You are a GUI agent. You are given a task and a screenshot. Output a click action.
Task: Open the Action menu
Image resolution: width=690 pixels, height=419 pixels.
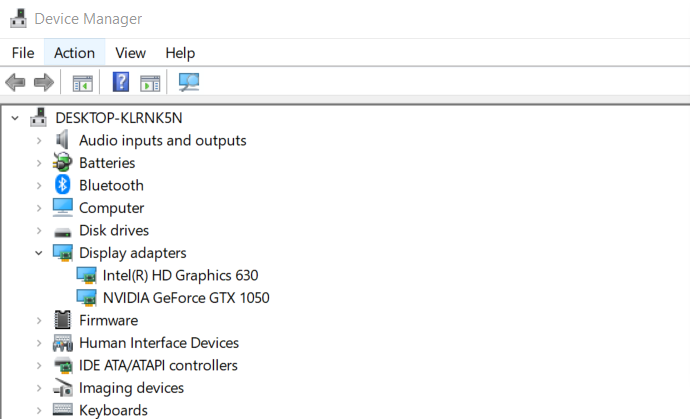tap(74, 52)
